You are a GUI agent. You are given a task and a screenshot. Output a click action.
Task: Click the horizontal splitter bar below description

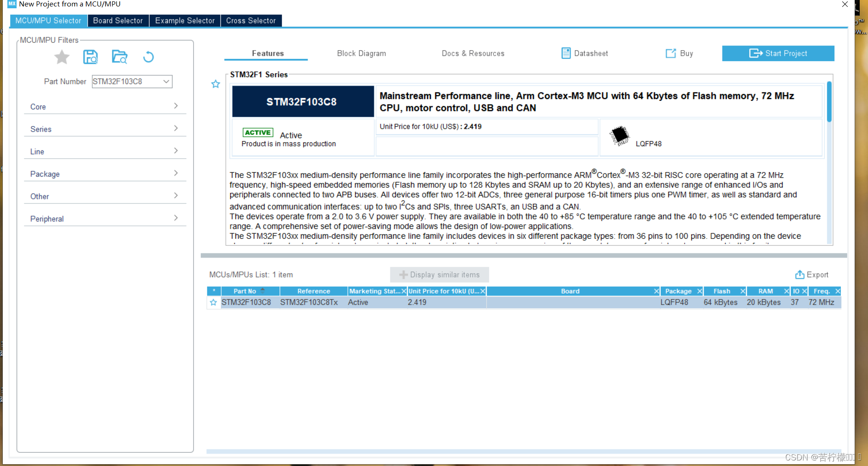(x=524, y=255)
